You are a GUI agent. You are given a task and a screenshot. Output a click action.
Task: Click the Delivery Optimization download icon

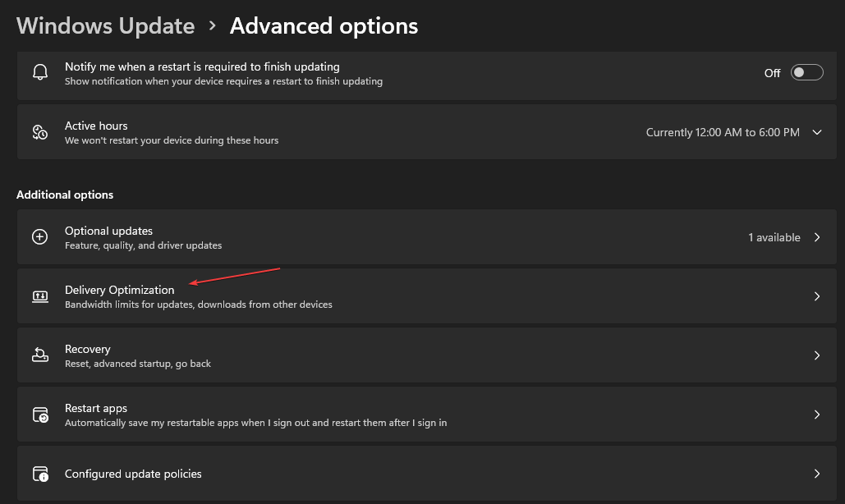39,296
